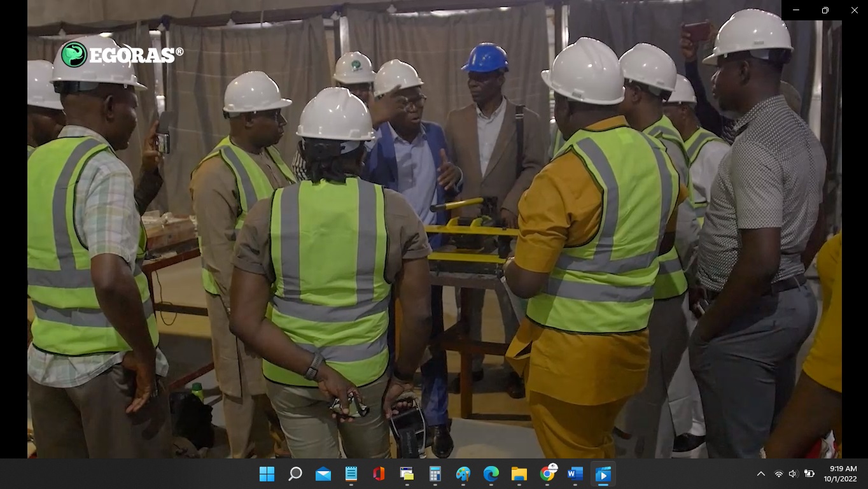Switch to Google Chrome in taskbar

tap(547, 474)
